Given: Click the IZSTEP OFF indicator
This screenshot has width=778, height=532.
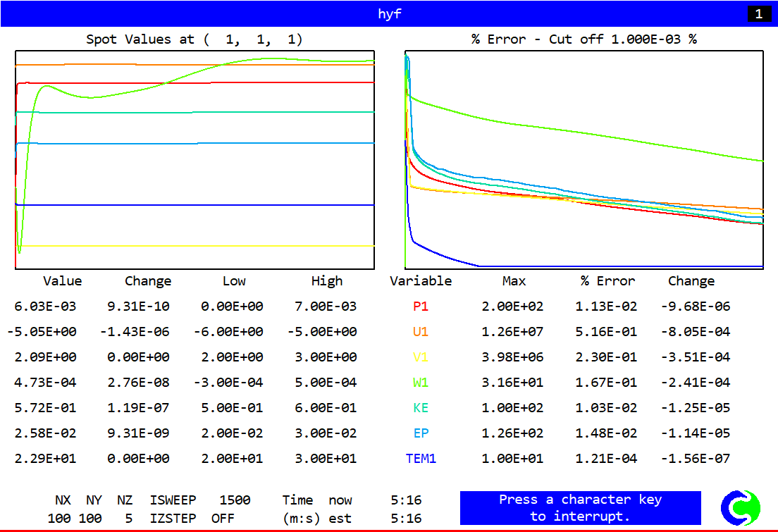Looking at the screenshot, I should pos(227,519).
